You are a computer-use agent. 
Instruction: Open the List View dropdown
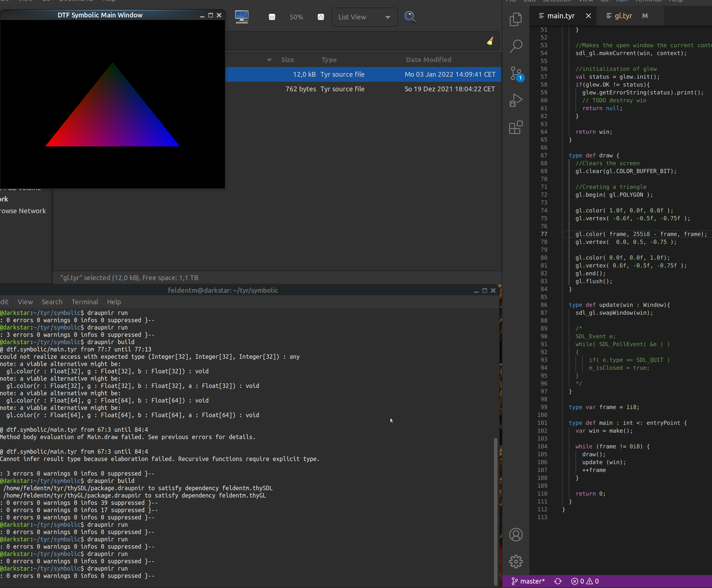pyautogui.click(x=364, y=17)
